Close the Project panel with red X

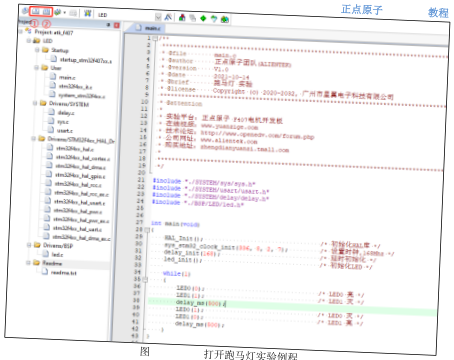coord(117,25)
